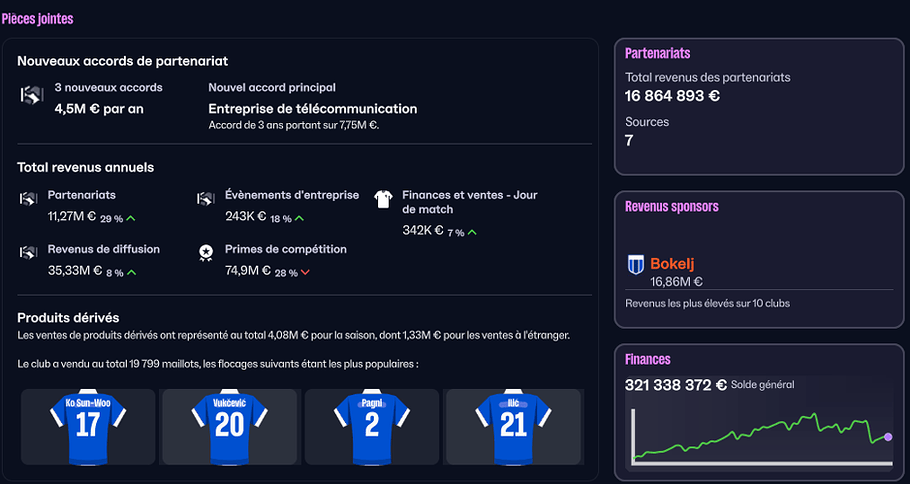910x484 pixels.
Task: Select the Ko Sun-Woo number 17 jersey
Action: 88,427
